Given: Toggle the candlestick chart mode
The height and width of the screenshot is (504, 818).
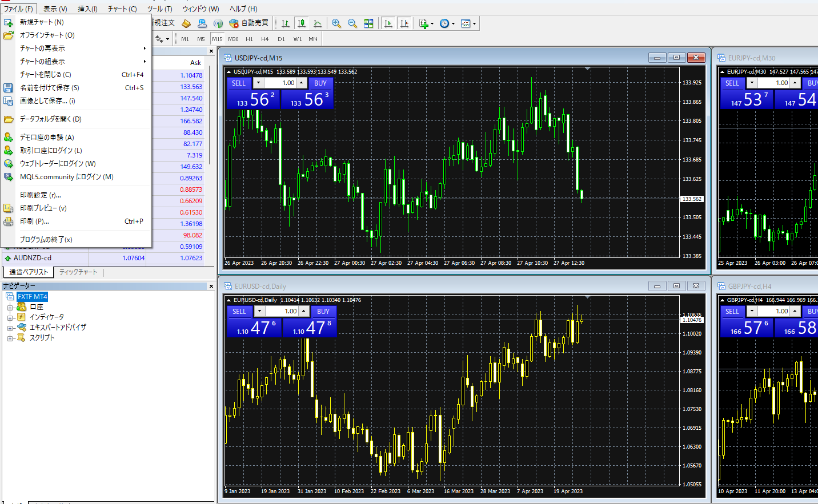Looking at the screenshot, I should pyautogui.click(x=302, y=23).
